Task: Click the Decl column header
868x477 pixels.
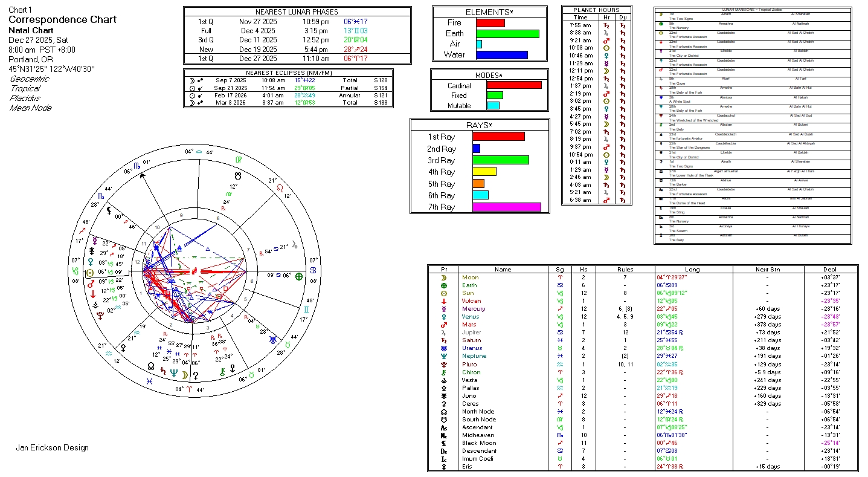Action: point(831,270)
